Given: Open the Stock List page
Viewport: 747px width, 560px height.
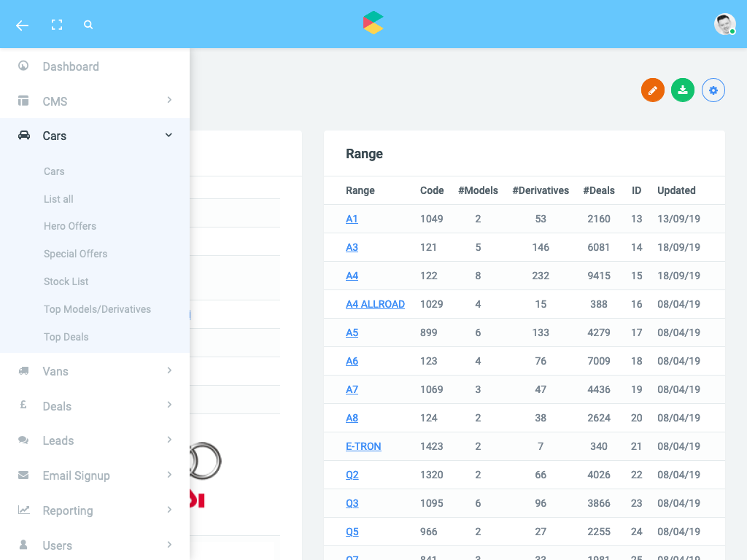Looking at the screenshot, I should click(65, 281).
